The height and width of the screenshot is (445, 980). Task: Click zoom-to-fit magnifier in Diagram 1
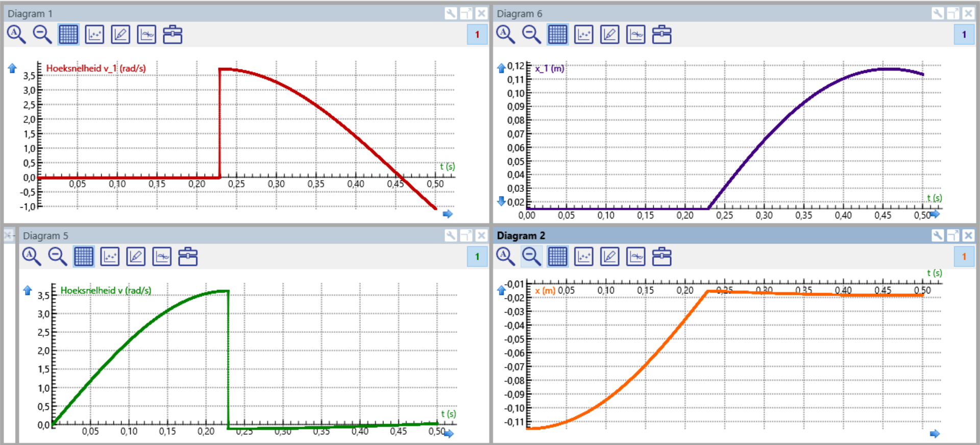16,35
